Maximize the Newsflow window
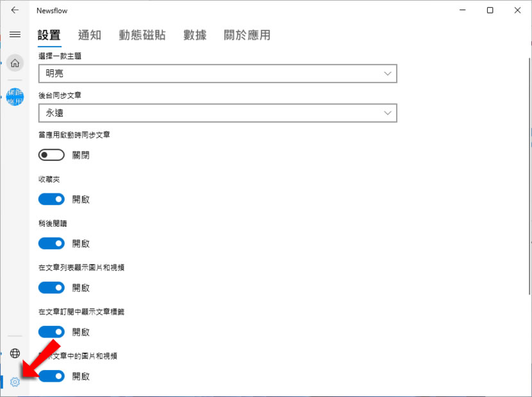 point(490,10)
